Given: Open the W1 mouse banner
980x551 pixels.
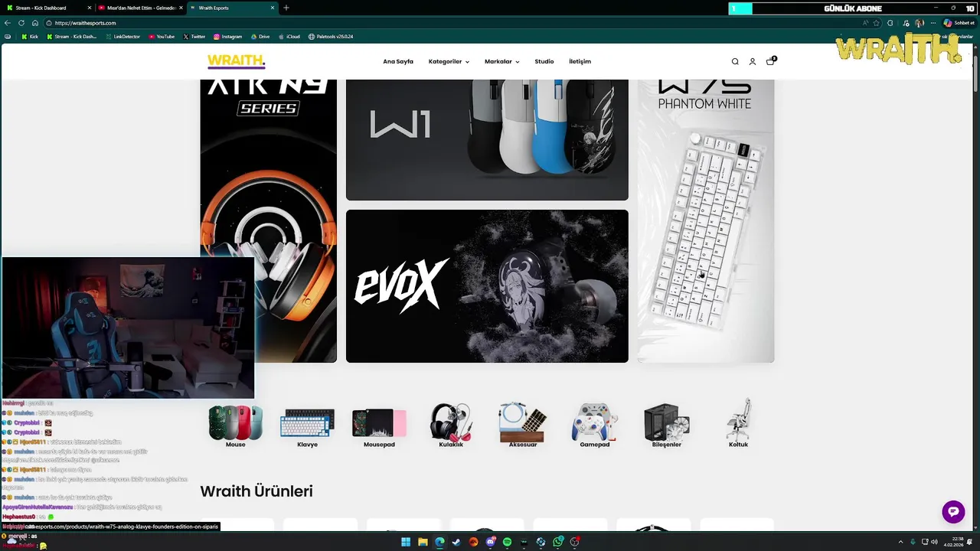Looking at the screenshot, I should tap(487, 139).
